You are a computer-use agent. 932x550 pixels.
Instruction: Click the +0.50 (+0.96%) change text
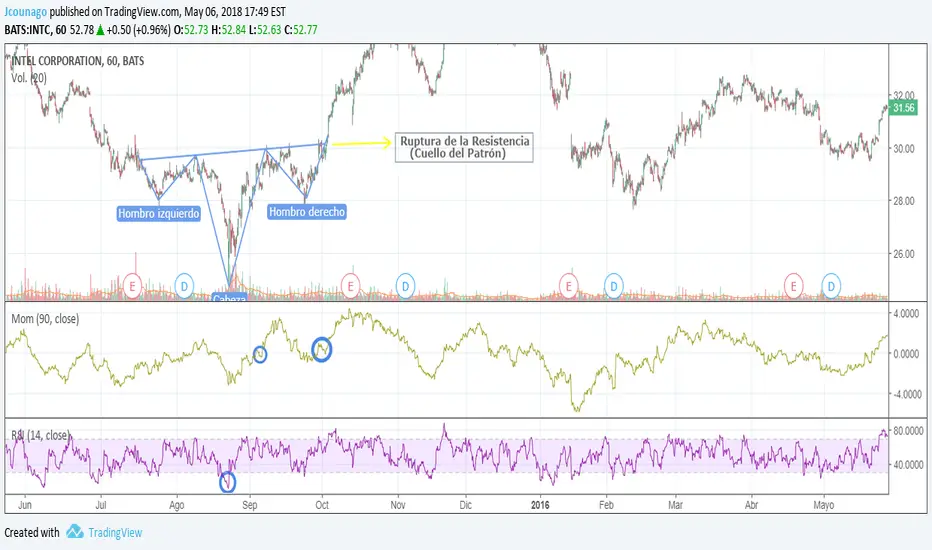click(138, 30)
